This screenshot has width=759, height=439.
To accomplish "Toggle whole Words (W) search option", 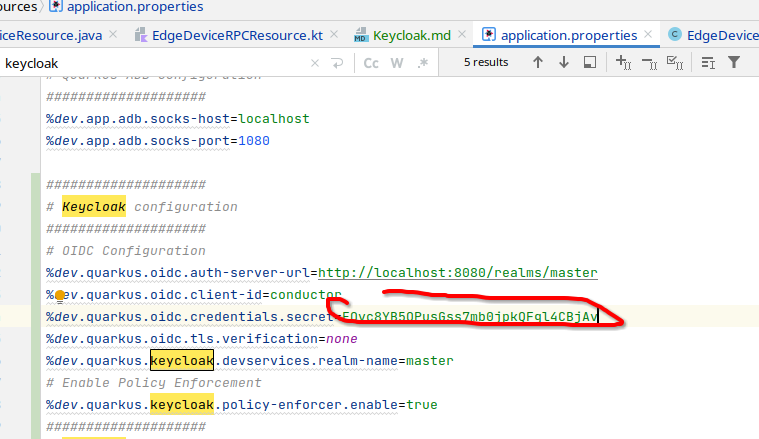I will pyautogui.click(x=397, y=63).
